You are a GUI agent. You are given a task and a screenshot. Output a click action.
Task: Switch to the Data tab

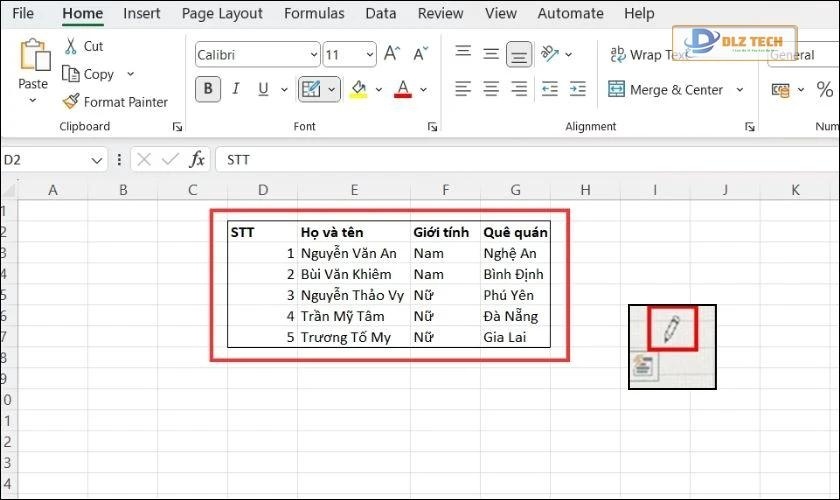[x=380, y=13]
